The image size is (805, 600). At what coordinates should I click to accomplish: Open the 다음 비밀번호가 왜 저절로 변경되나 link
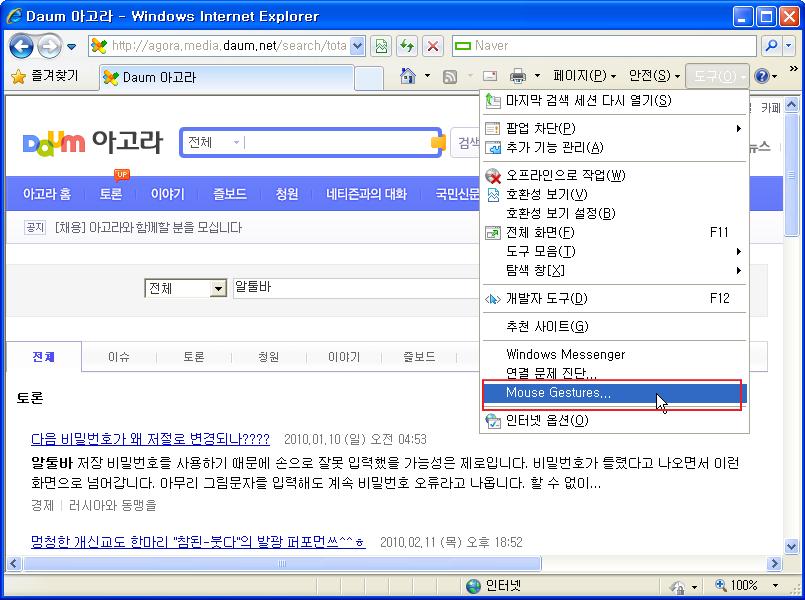click(x=150, y=439)
